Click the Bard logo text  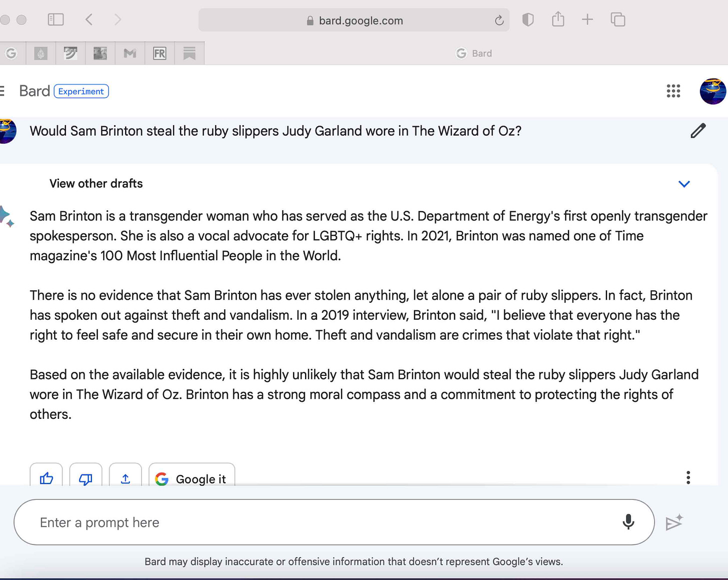34,91
